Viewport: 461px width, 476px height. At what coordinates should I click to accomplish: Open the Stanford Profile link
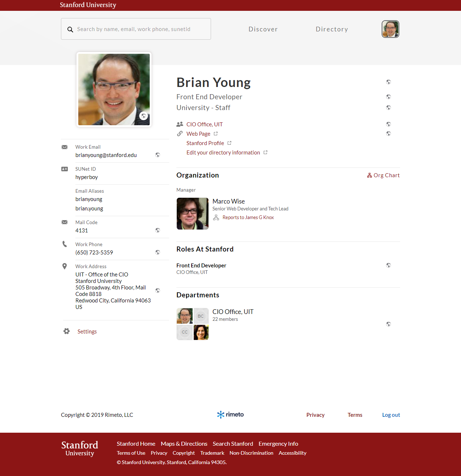pyautogui.click(x=205, y=143)
